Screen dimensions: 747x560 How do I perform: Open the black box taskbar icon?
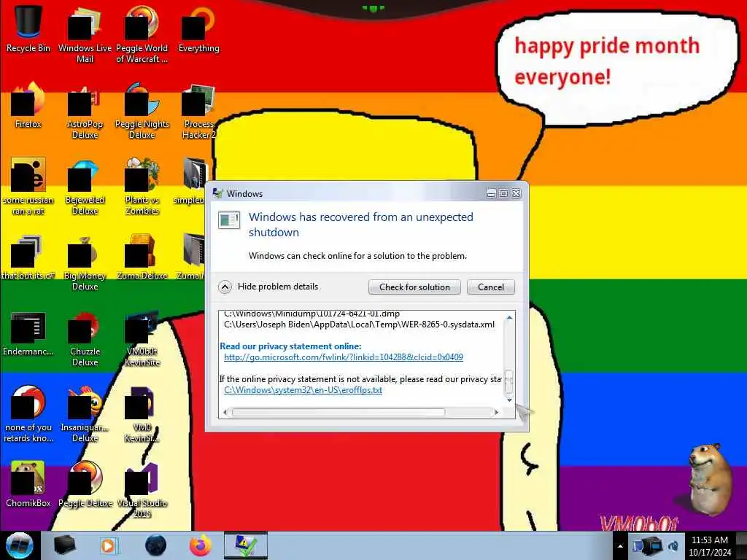click(x=64, y=545)
